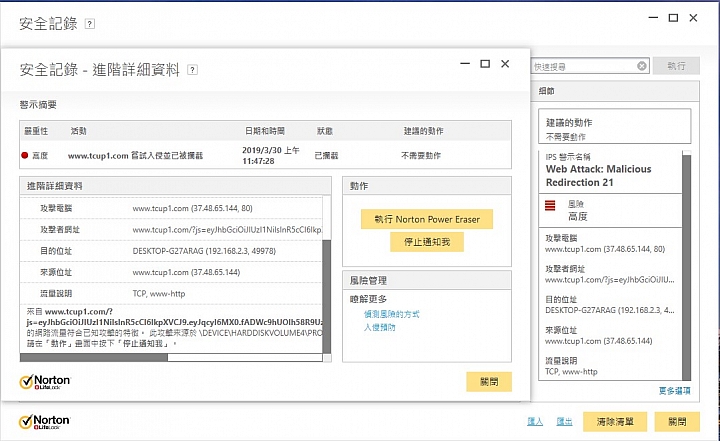Click 停止通知我 button
This screenshot has height=441, width=720.
tap(427, 242)
